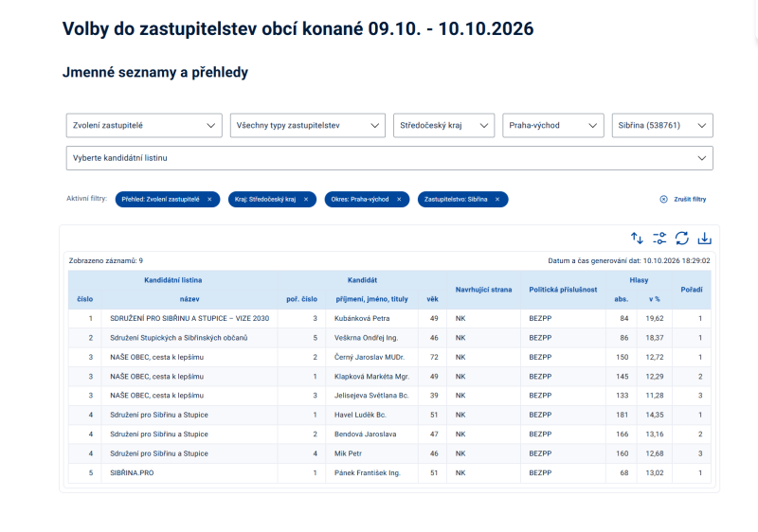Click the '181' votes cell
This screenshot has width=758, height=532.
coord(623,415)
